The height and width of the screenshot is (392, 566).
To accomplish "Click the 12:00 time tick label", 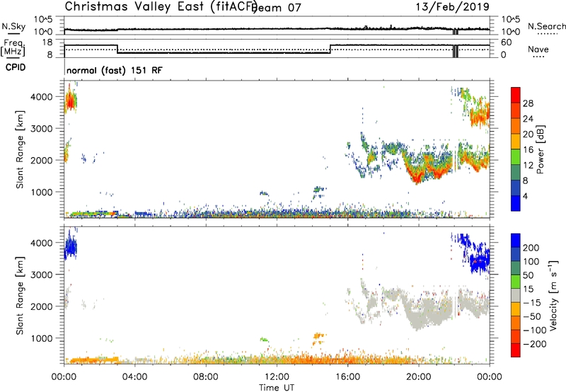I will (x=277, y=377).
